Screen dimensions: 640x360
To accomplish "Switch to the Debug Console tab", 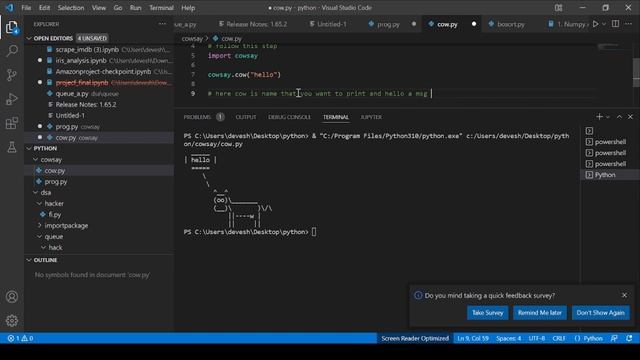I will 289,117.
